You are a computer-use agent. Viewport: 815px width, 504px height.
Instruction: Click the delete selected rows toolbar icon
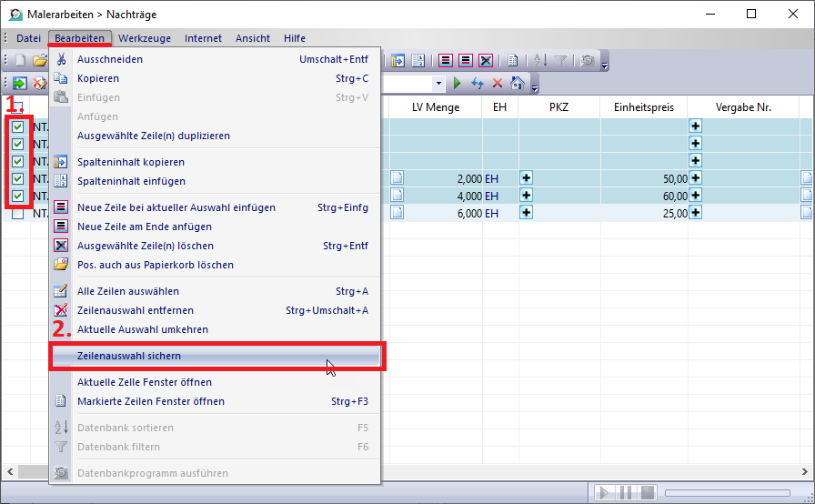pyautogui.click(x=486, y=61)
